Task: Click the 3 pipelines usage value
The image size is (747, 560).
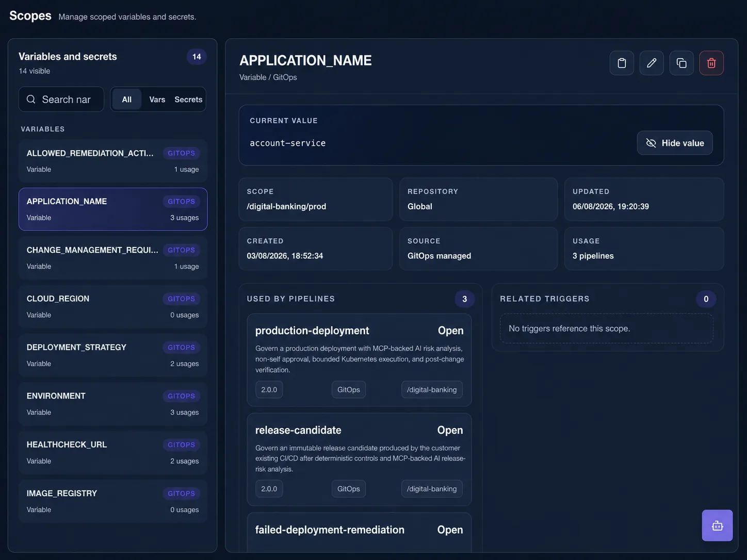Action: click(593, 256)
